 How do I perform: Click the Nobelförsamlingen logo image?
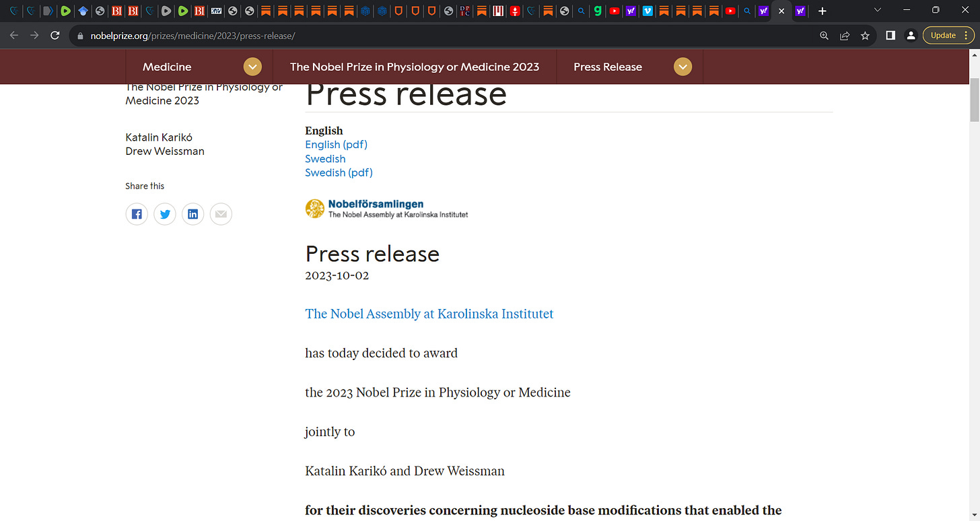tap(386, 209)
